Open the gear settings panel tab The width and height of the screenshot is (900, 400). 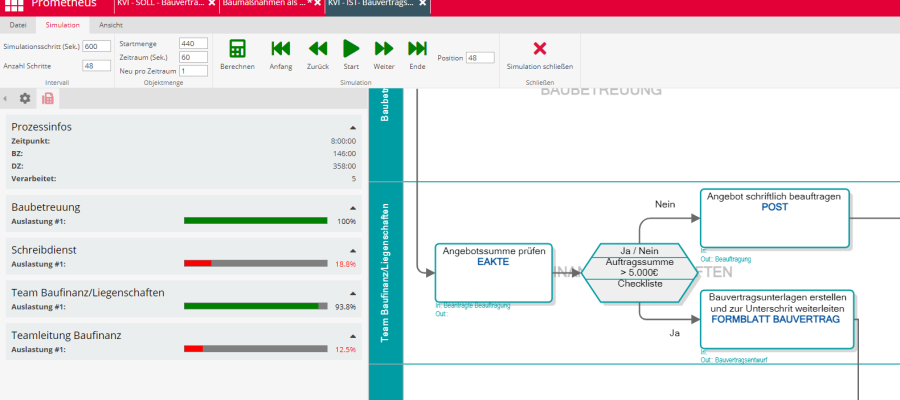click(x=25, y=99)
